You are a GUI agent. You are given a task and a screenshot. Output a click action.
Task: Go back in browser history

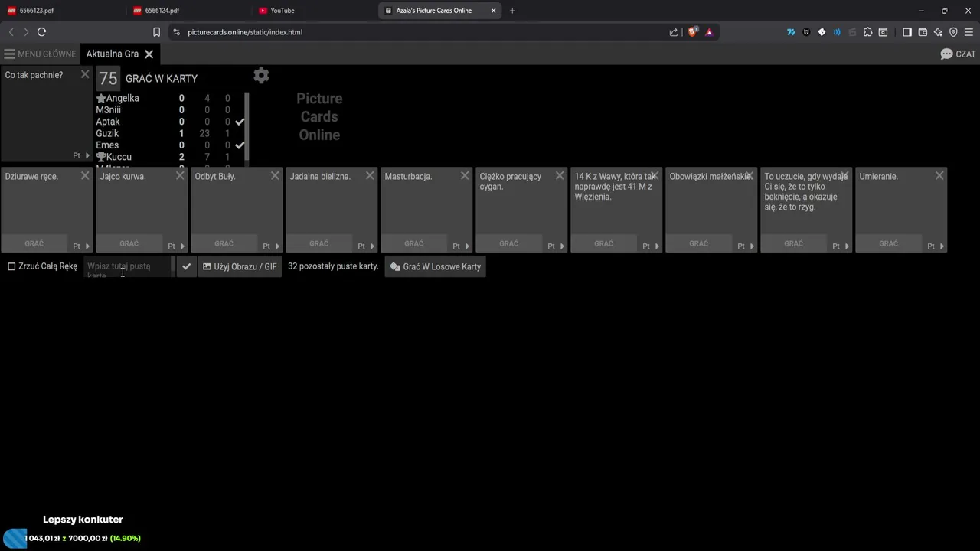click(11, 32)
